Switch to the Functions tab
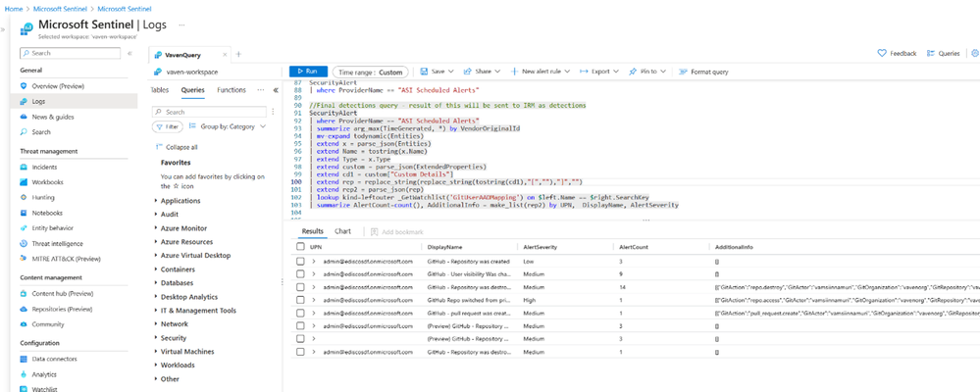Image resolution: width=980 pixels, height=392 pixels. click(232, 90)
